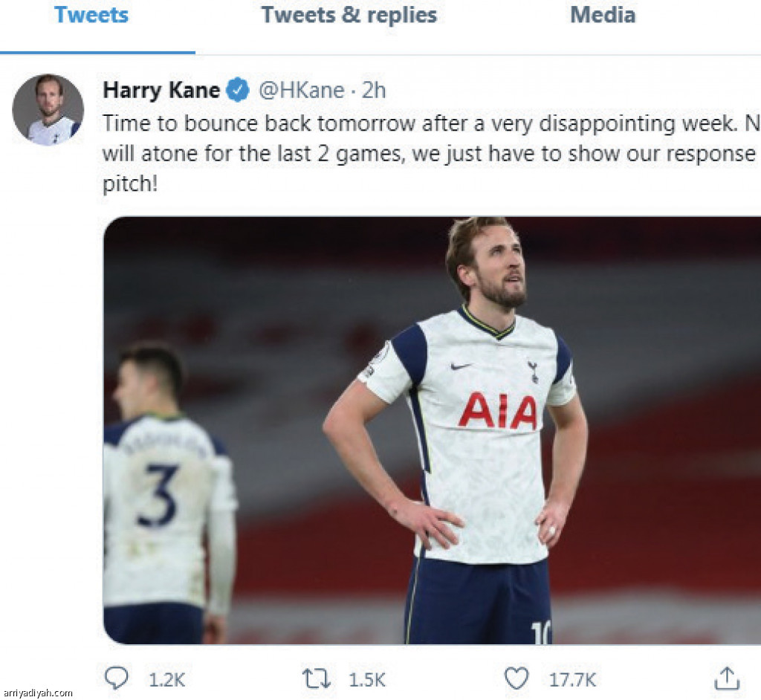The width and height of the screenshot is (761, 700).
Task: Open the tweet's attached match photo
Action: [431, 431]
